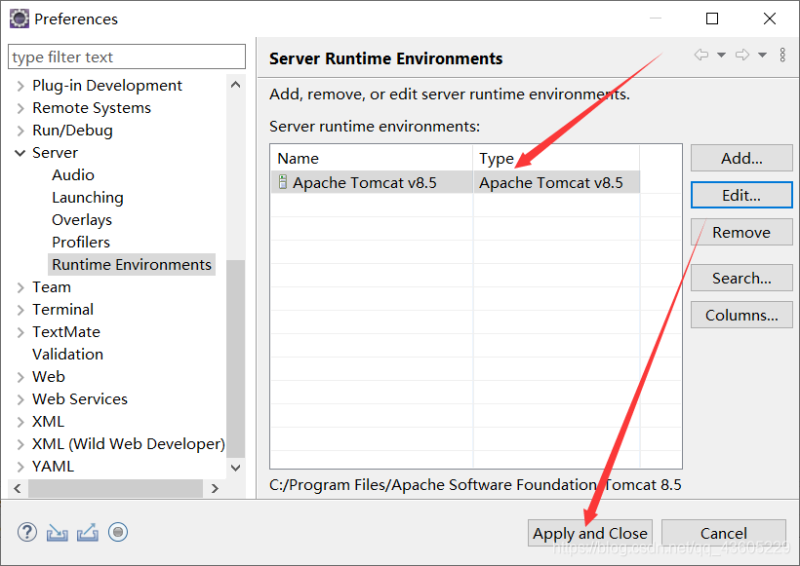The image size is (800, 566).
Task: Click the Type column header
Action: click(556, 158)
